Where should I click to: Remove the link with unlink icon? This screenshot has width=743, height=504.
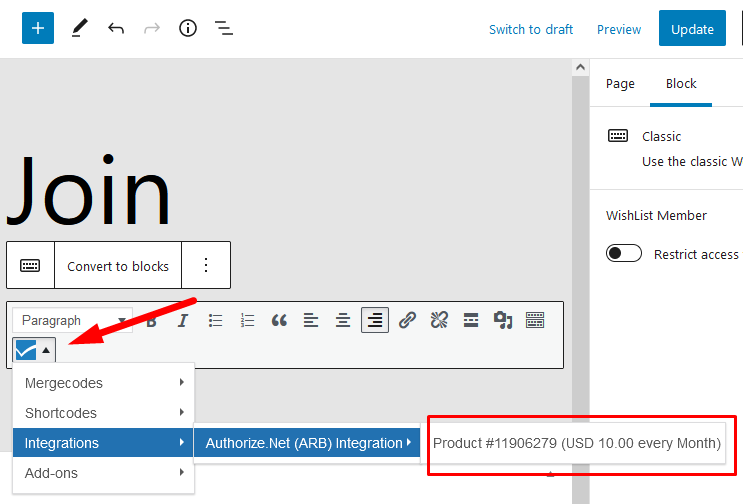coord(439,321)
